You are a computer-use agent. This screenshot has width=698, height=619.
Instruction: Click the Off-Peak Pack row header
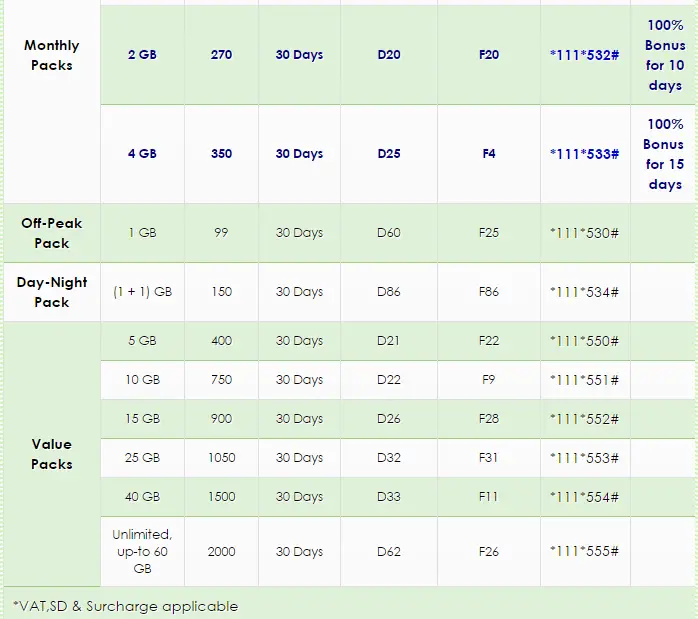[51, 233]
